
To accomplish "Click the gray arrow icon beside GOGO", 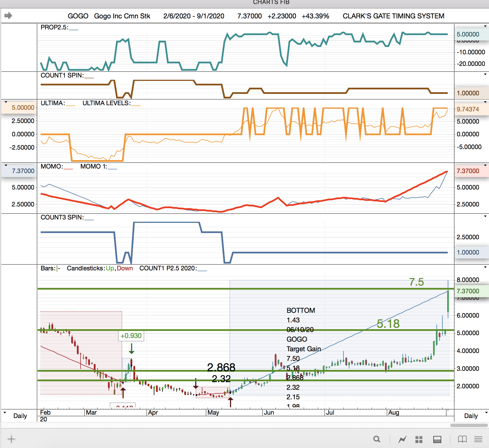I will click(8, 16).
